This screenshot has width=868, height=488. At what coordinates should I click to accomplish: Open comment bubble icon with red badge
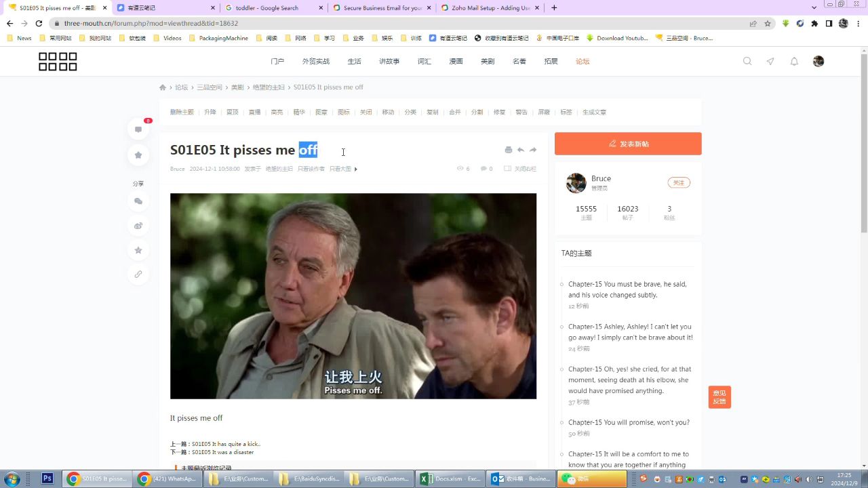click(x=138, y=129)
